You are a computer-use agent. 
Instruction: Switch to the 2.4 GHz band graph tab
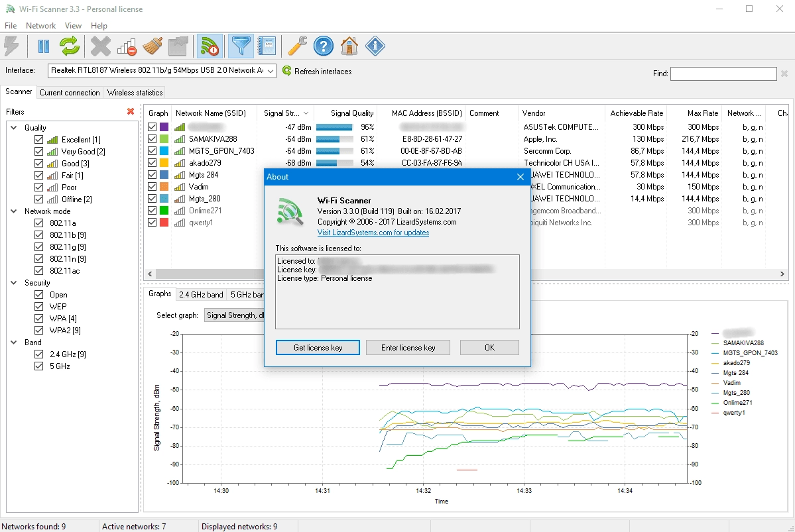tap(201, 294)
